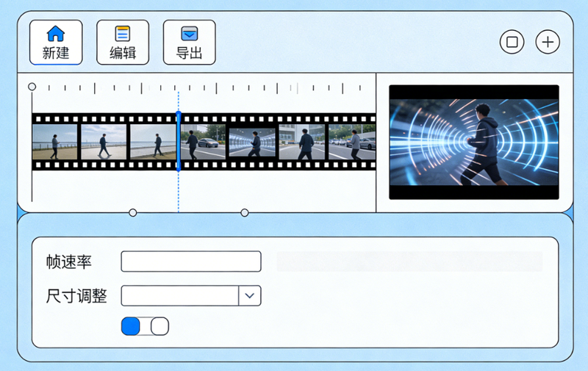Select the third filmstrip frame by the sea
The image size is (588, 371).
tap(153, 141)
